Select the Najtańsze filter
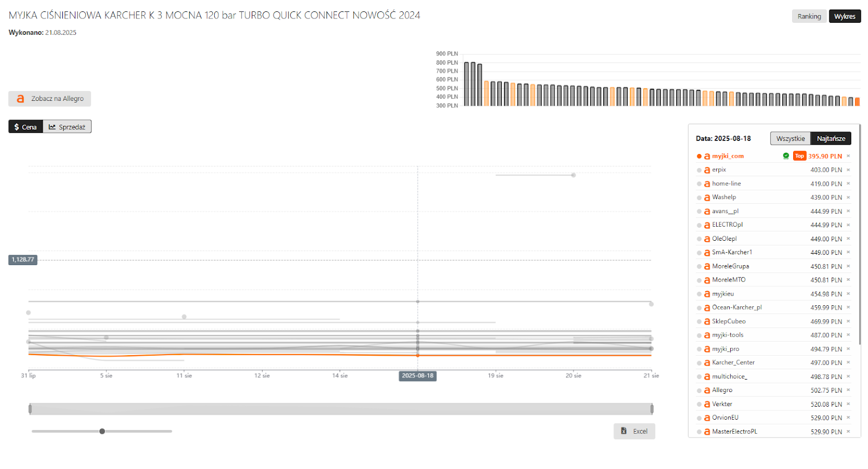Image resolution: width=868 pixels, height=469 pixels. [x=831, y=138]
